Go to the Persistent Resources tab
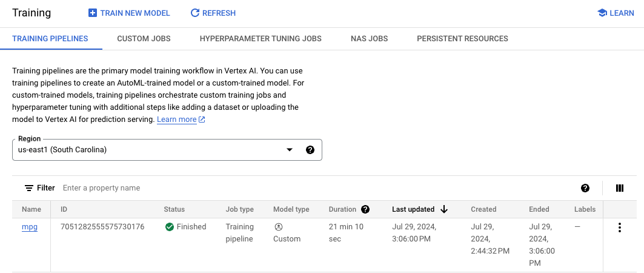 tap(462, 39)
